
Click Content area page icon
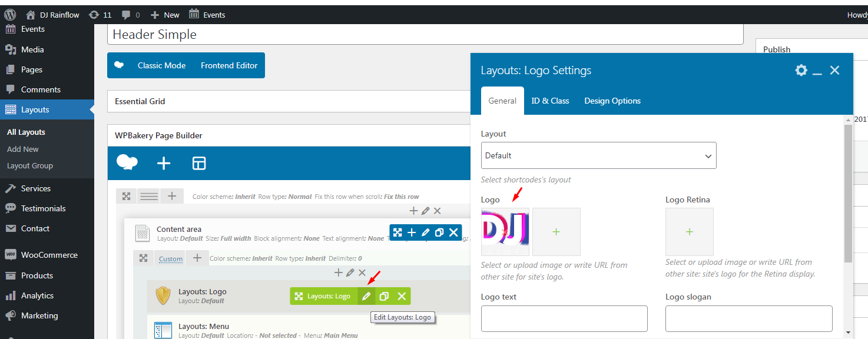point(143,233)
